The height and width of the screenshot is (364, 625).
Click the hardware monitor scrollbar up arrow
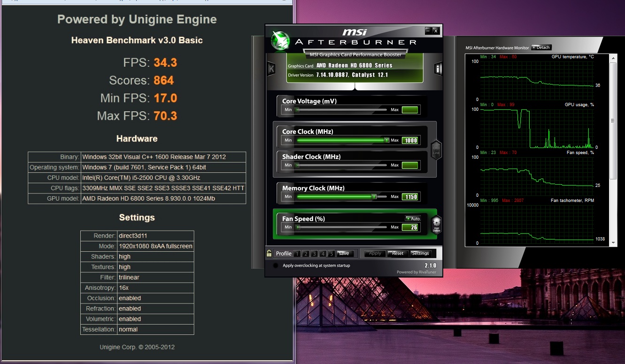pyautogui.click(x=613, y=58)
